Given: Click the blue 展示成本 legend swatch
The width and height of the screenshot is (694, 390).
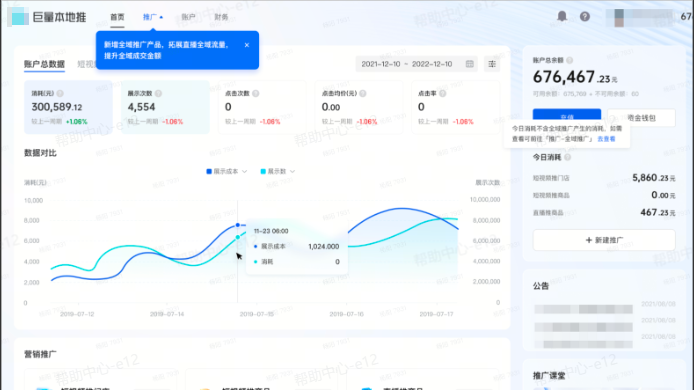Looking at the screenshot, I should click(209, 171).
